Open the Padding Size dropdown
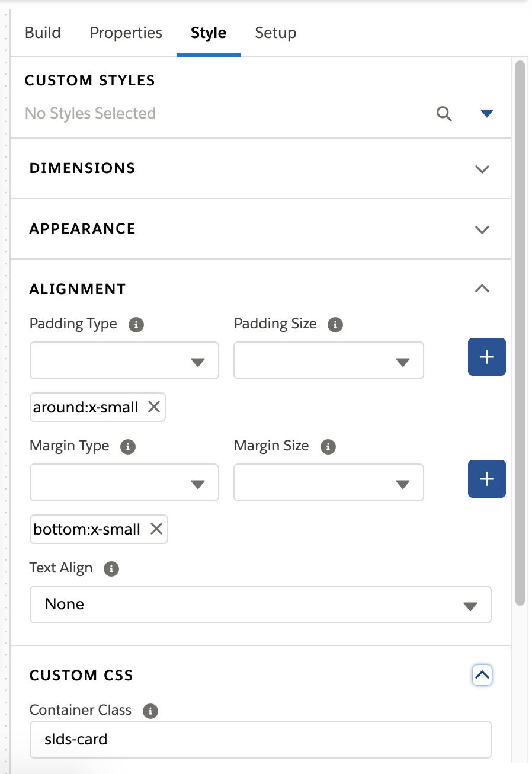The image size is (532, 774). pyautogui.click(x=329, y=360)
